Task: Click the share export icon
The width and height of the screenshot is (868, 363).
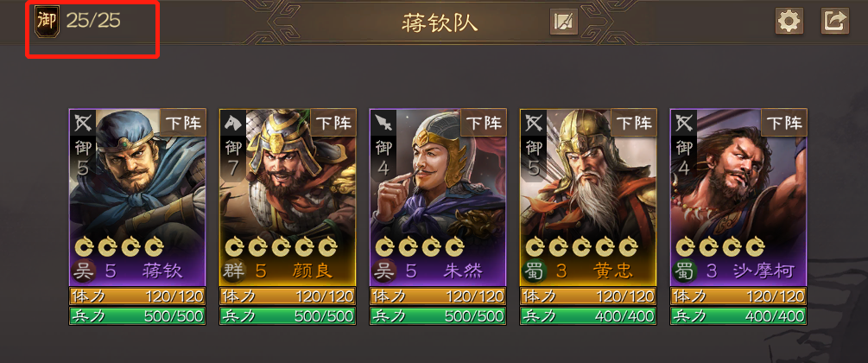Action: (x=835, y=22)
